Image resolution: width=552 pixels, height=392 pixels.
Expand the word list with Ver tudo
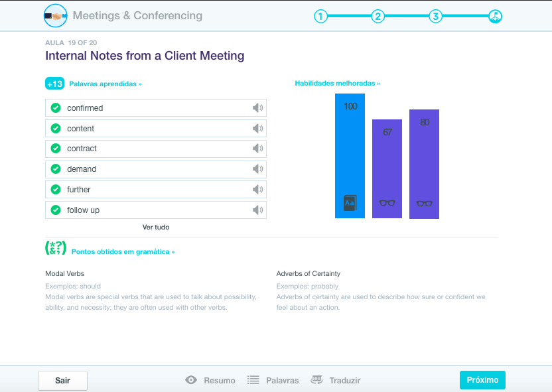tap(156, 228)
